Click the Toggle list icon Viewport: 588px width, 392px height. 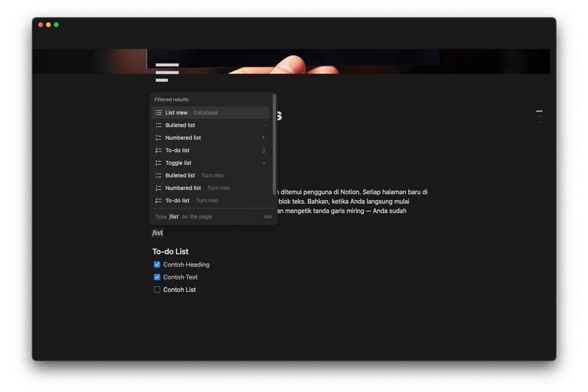point(158,163)
